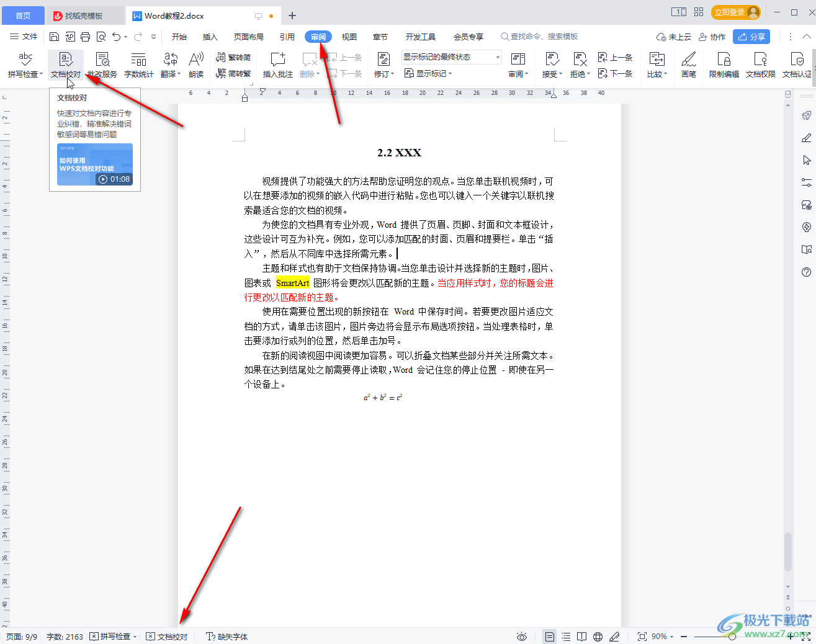Enable 显示标记 show markup option

(428, 73)
